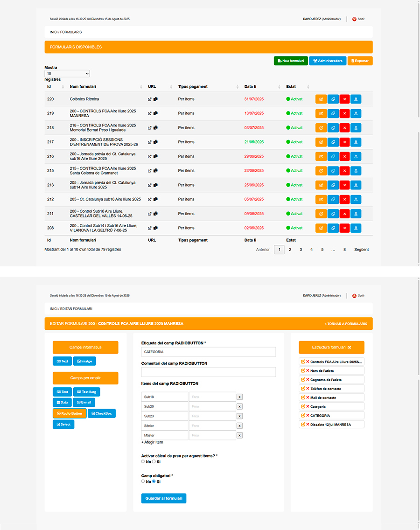The image size is (420, 530).
Task: Go to page 3 of forms list
Action: tap(301, 250)
